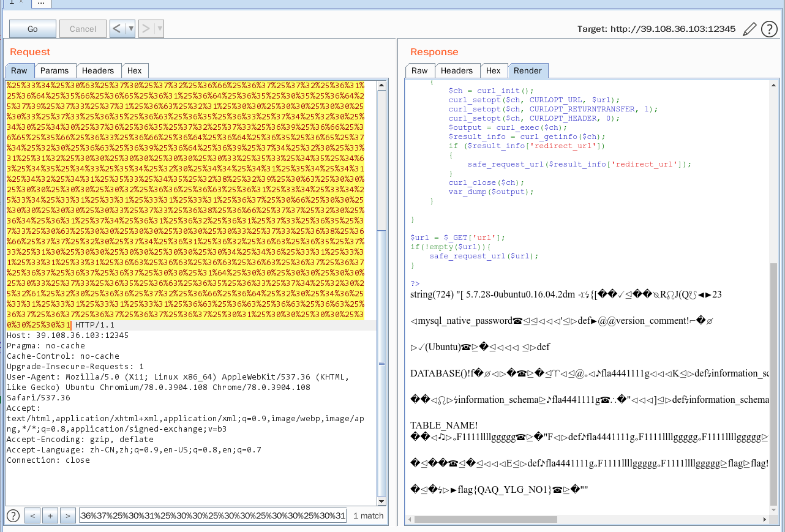Click '+' search options button
Viewport: 785px width, 532px height.
pyautogui.click(x=50, y=515)
